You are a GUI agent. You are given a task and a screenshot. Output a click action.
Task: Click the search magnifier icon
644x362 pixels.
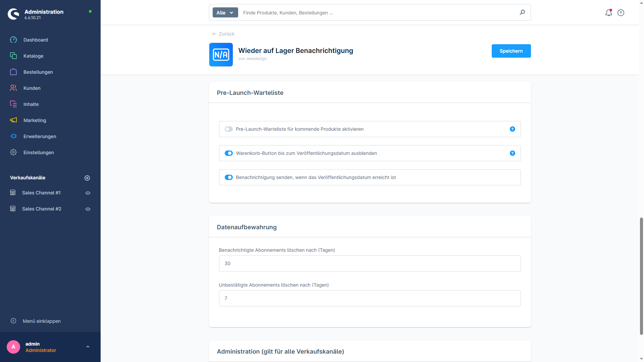click(522, 12)
